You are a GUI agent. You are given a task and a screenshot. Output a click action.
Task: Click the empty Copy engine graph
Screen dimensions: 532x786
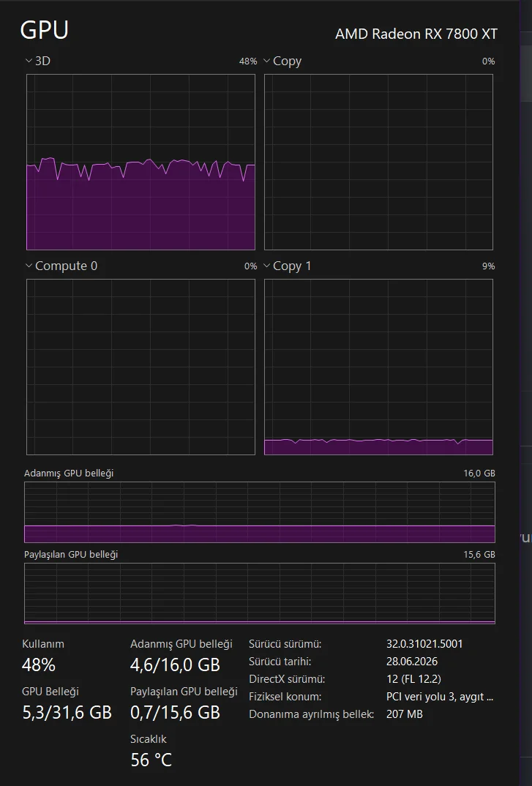pos(378,162)
